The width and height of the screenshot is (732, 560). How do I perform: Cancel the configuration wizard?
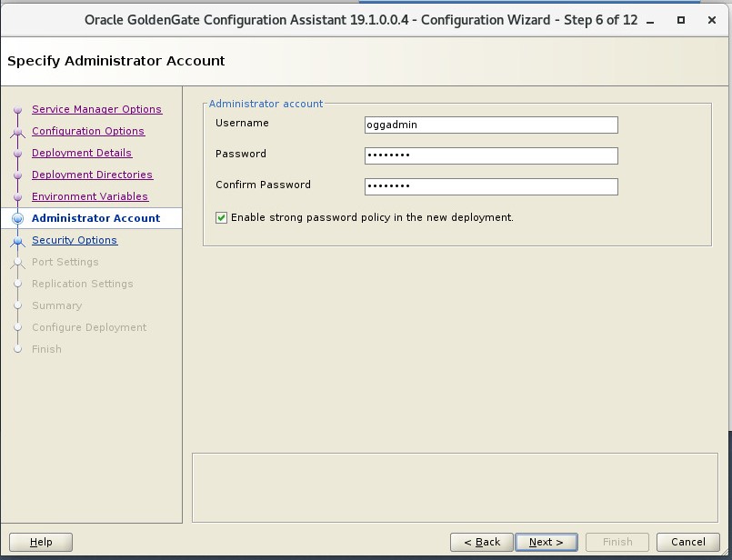pos(688,542)
